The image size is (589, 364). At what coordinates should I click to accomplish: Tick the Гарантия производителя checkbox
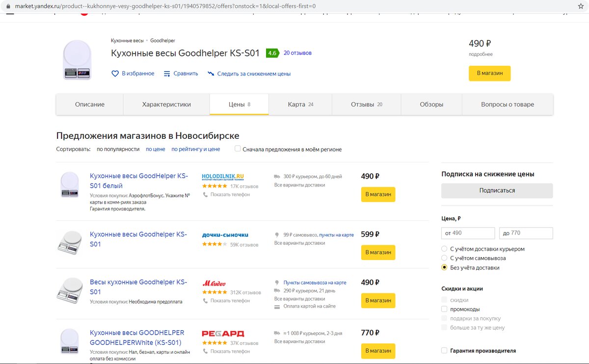(x=444, y=351)
